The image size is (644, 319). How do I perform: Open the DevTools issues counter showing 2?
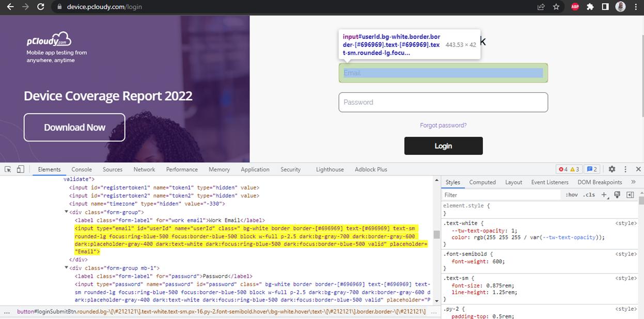(x=592, y=169)
